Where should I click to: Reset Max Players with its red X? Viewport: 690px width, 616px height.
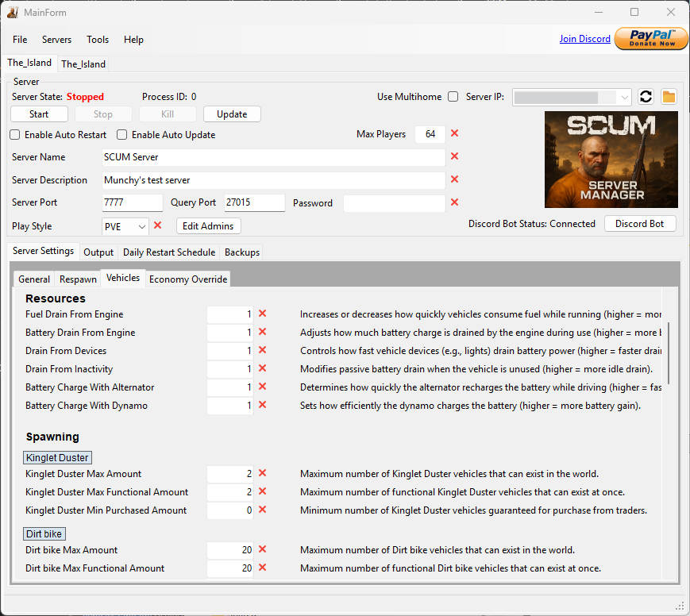(x=454, y=133)
